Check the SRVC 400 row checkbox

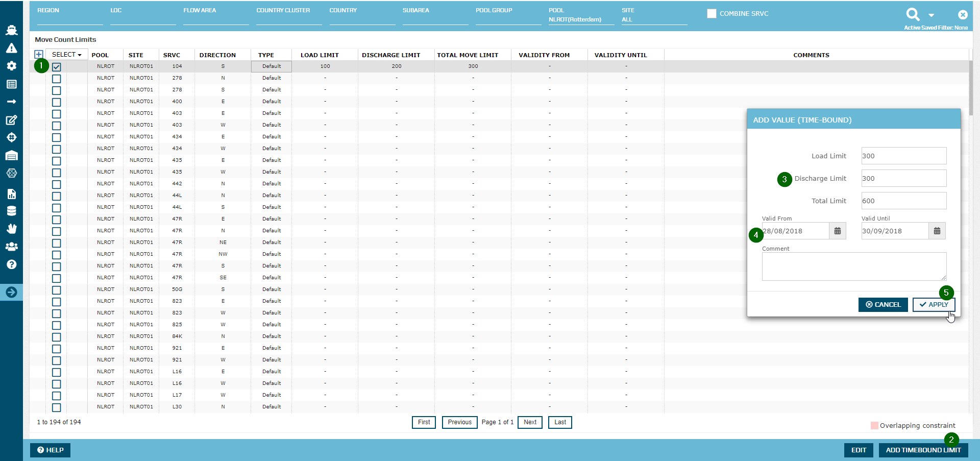57,102
